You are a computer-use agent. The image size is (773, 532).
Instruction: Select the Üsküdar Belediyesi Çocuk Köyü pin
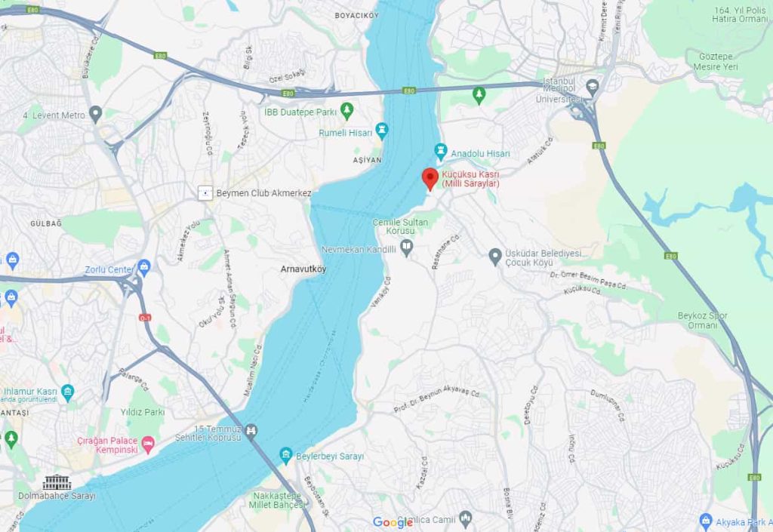tap(495, 257)
